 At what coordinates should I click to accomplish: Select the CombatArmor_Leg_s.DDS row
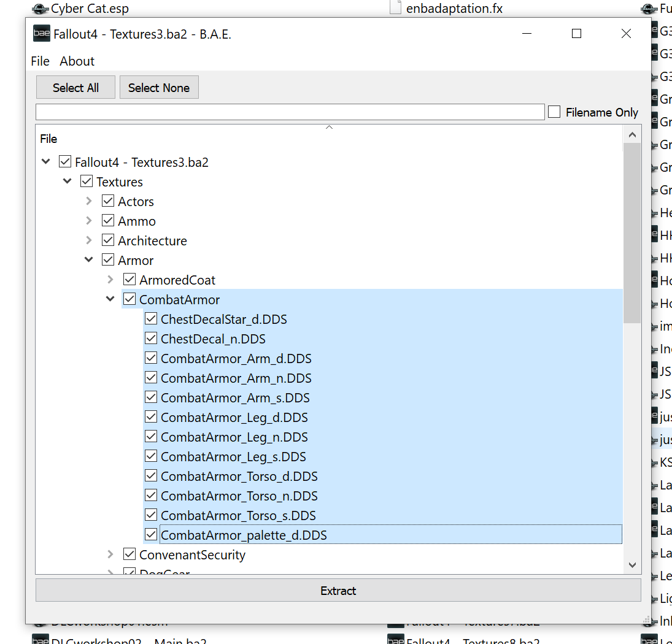point(383,457)
